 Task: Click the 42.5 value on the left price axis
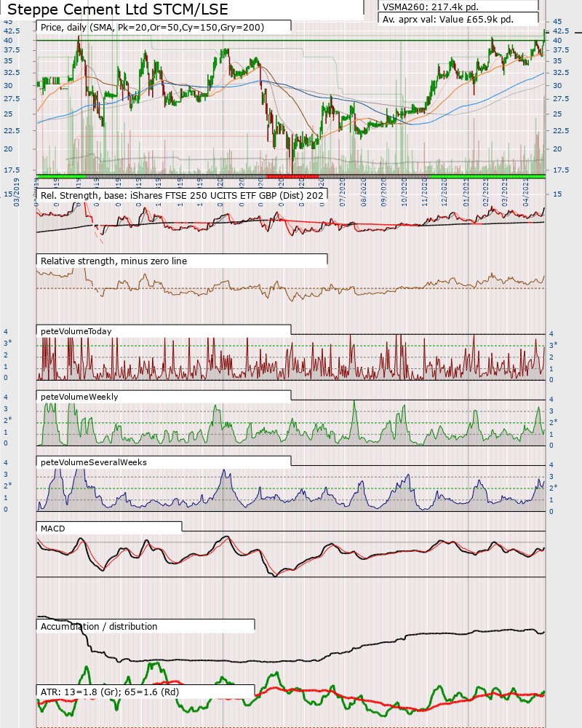coord(12,31)
